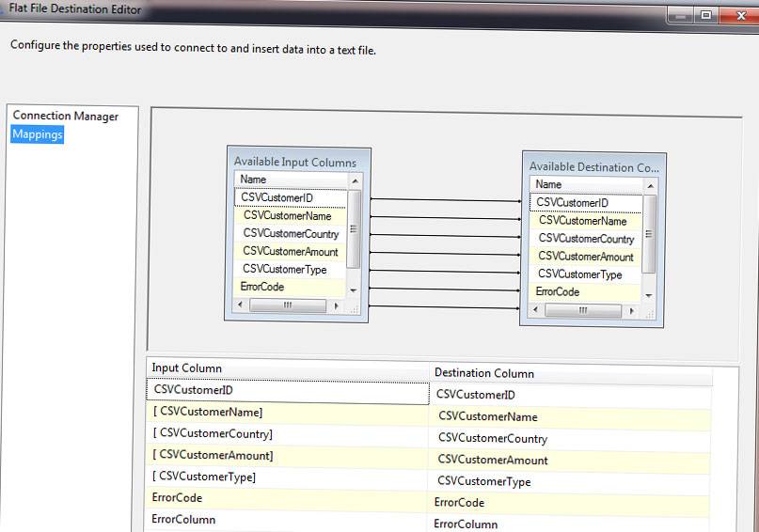The image size is (759, 532).
Task: Click Input Columns vertical scrollbar thumb
Action: [354, 229]
